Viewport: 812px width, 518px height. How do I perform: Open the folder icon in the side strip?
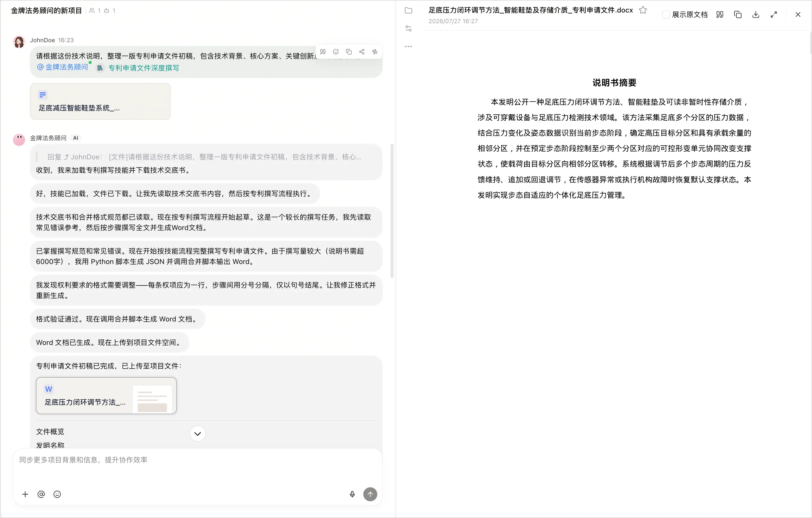[x=408, y=10]
